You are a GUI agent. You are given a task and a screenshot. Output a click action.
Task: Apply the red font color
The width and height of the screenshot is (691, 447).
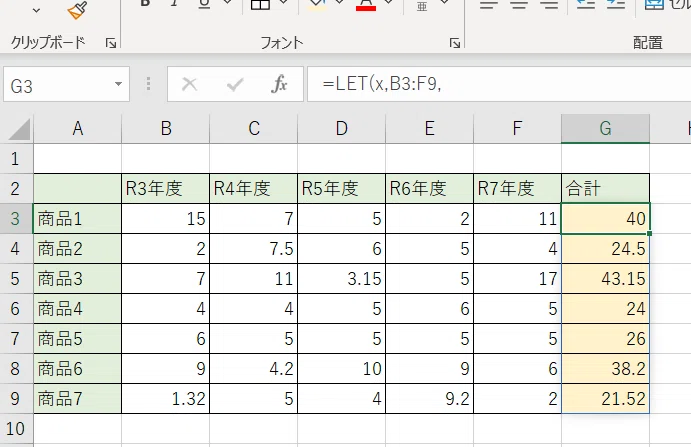pos(366,4)
